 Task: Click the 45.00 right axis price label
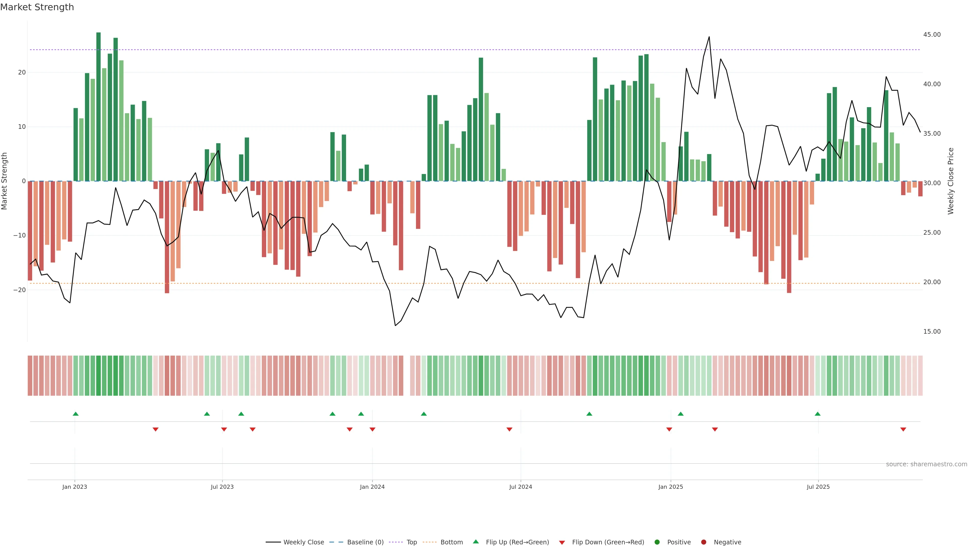tap(932, 35)
